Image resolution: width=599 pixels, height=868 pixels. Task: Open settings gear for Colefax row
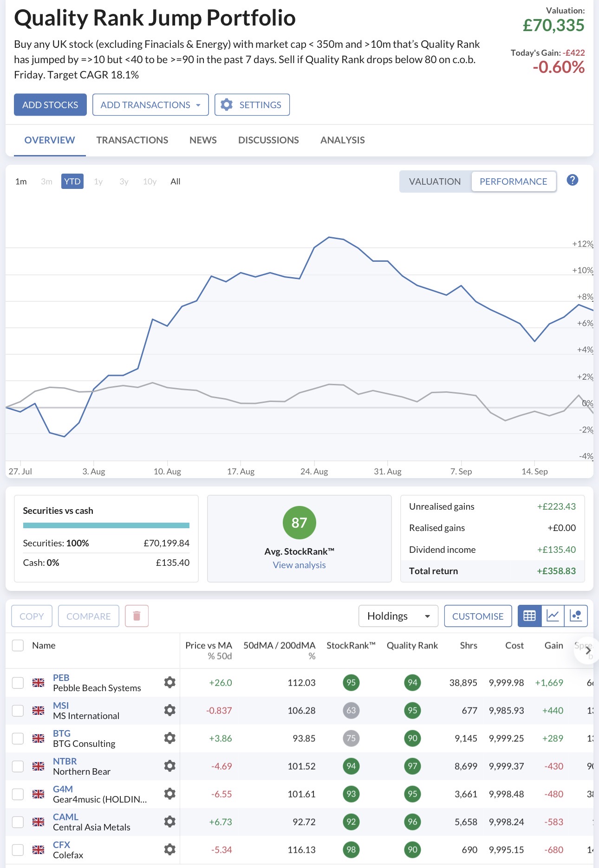click(170, 849)
